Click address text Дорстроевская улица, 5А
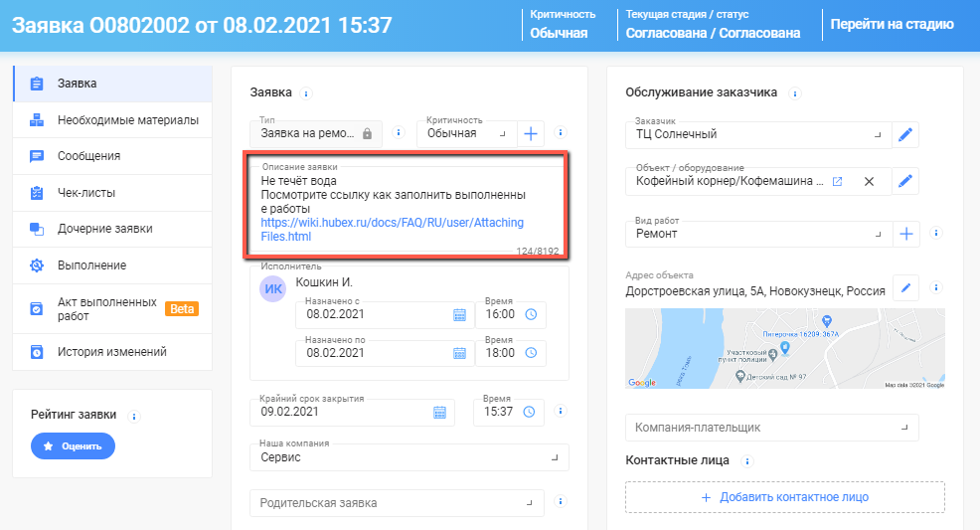This screenshot has width=980, height=530. (755, 291)
